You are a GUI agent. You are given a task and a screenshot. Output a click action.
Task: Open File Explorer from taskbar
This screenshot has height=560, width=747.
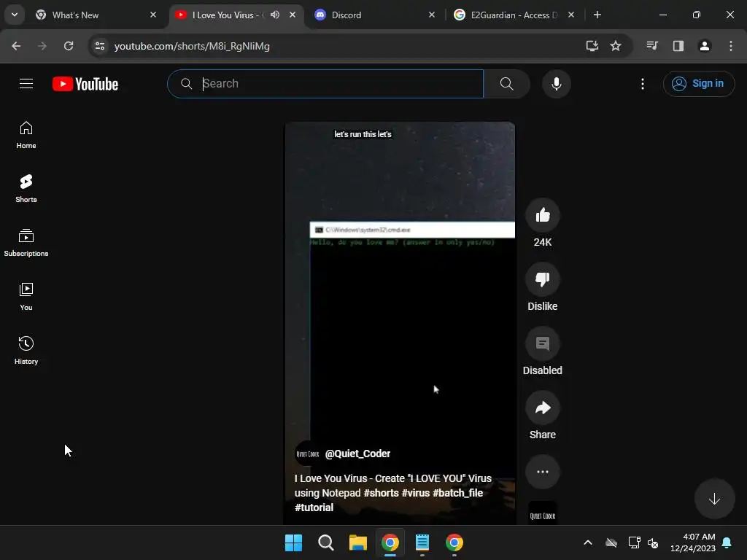[357, 542]
